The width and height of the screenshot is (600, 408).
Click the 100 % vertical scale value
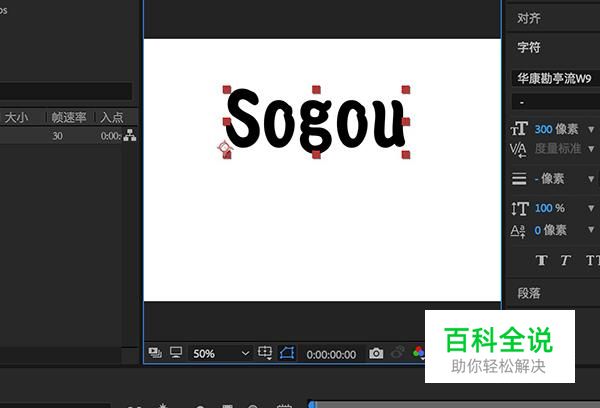[x=549, y=208]
